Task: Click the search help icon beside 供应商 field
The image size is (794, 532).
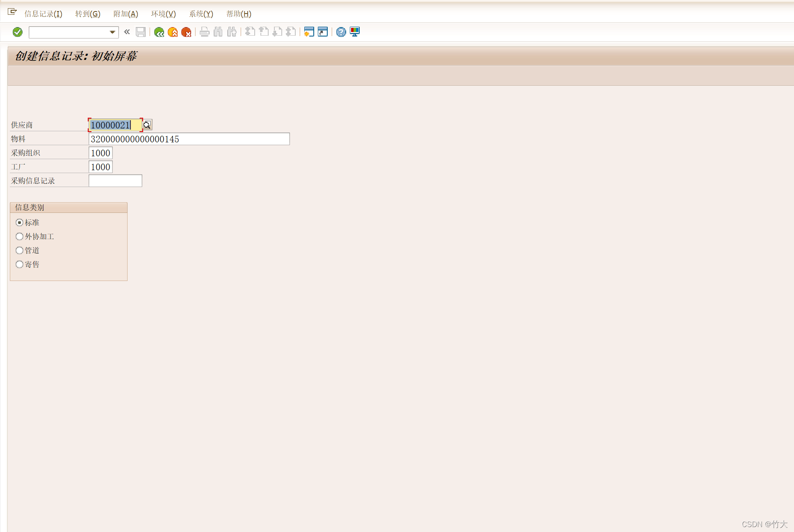Action: [x=147, y=125]
